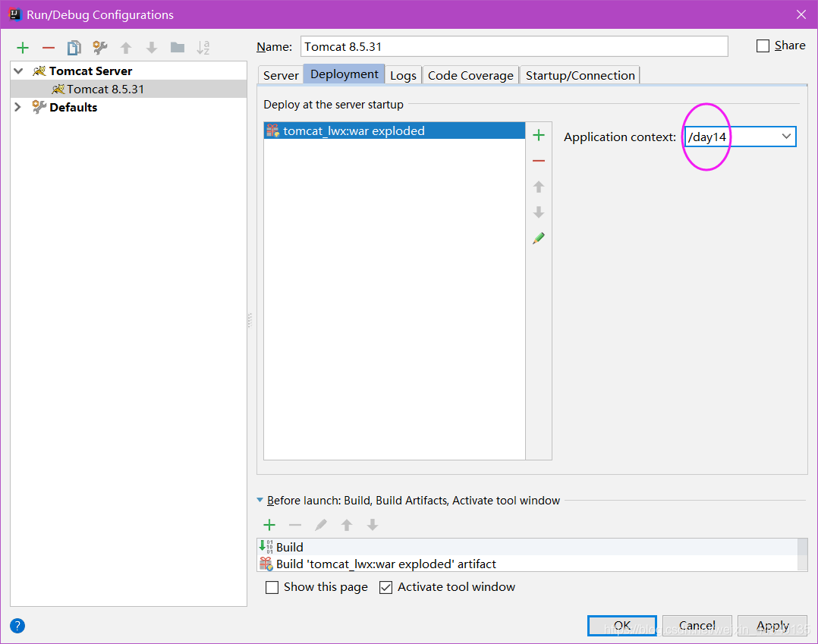This screenshot has width=818, height=644.
Task: Open the Application context dropdown
Action: point(786,137)
